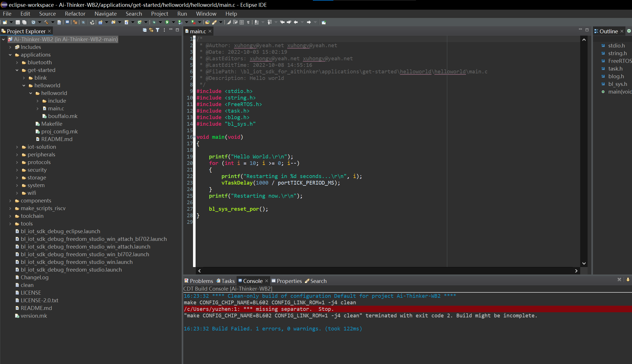Toggle Word Wrap toolbar button
Image resolution: width=632 pixels, height=364 pixels.
[235, 22]
